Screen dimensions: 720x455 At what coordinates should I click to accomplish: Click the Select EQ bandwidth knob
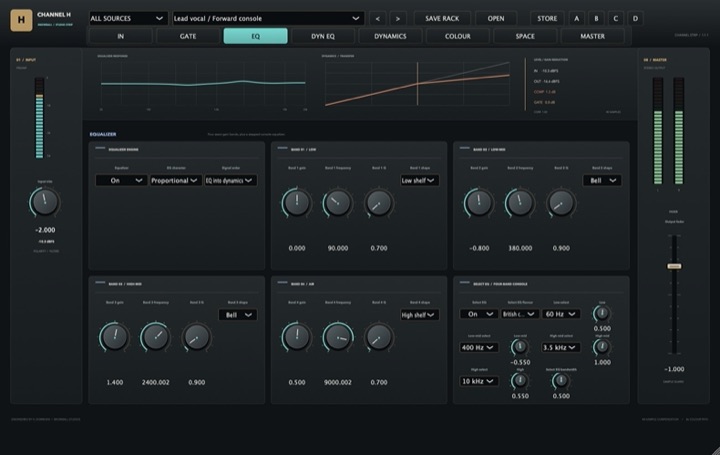561,380
